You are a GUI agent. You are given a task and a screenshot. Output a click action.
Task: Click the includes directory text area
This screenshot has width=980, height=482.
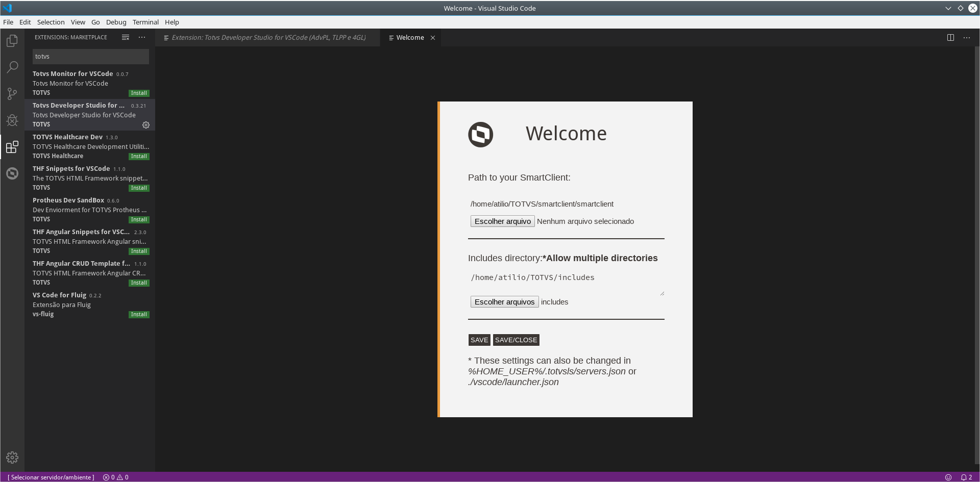click(566, 283)
